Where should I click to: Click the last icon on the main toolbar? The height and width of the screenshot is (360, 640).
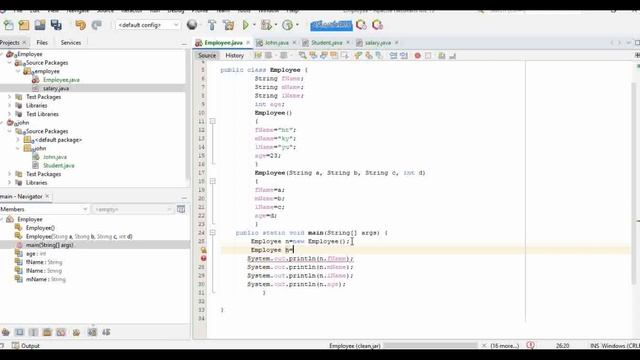378,25
